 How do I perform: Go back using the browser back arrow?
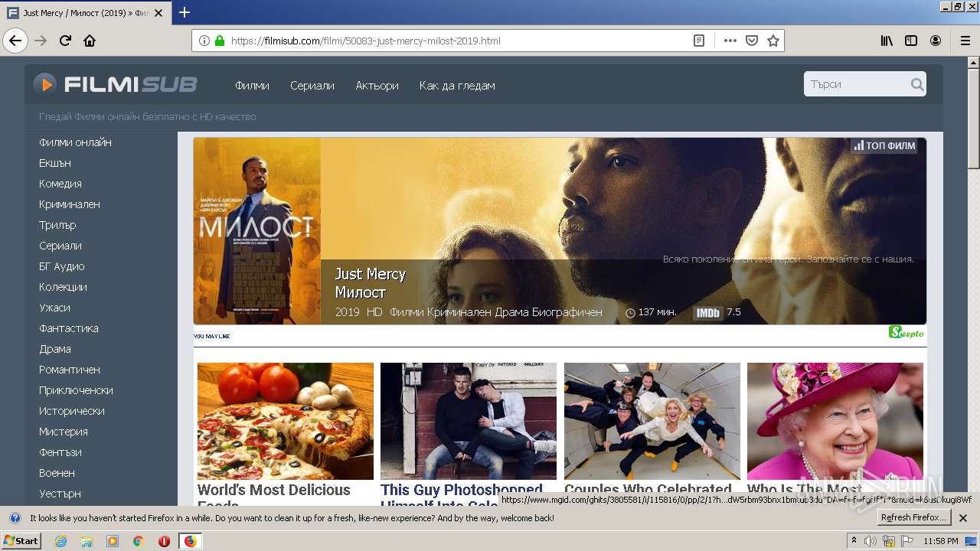click(x=15, y=41)
